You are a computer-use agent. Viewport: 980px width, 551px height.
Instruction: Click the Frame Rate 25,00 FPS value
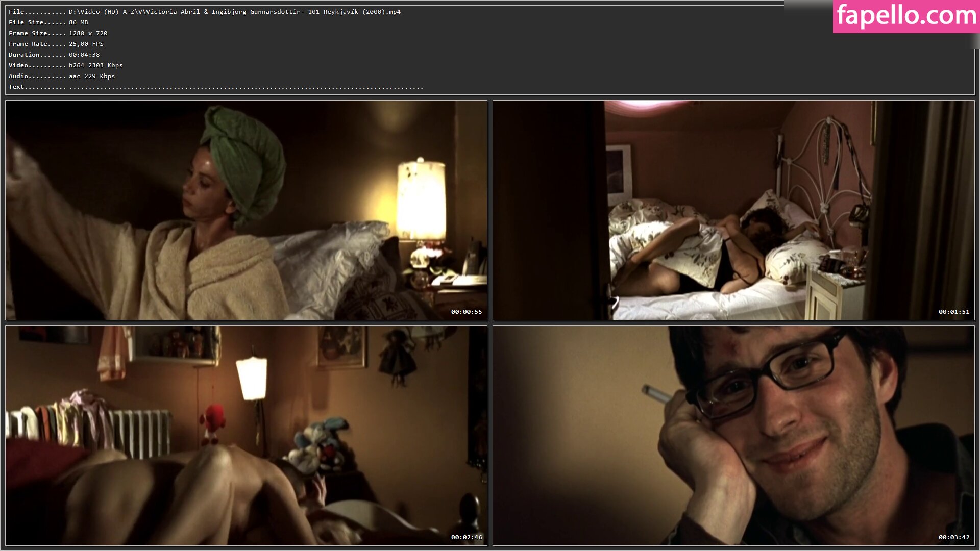click(x=86, y=44)
